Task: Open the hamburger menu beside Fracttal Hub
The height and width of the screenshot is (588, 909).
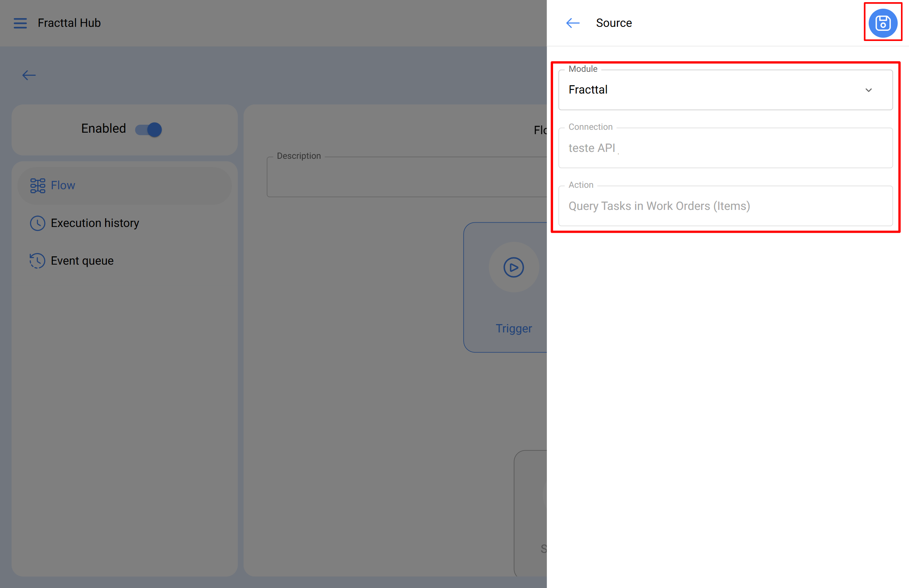Action: click(x=20, y=23)
